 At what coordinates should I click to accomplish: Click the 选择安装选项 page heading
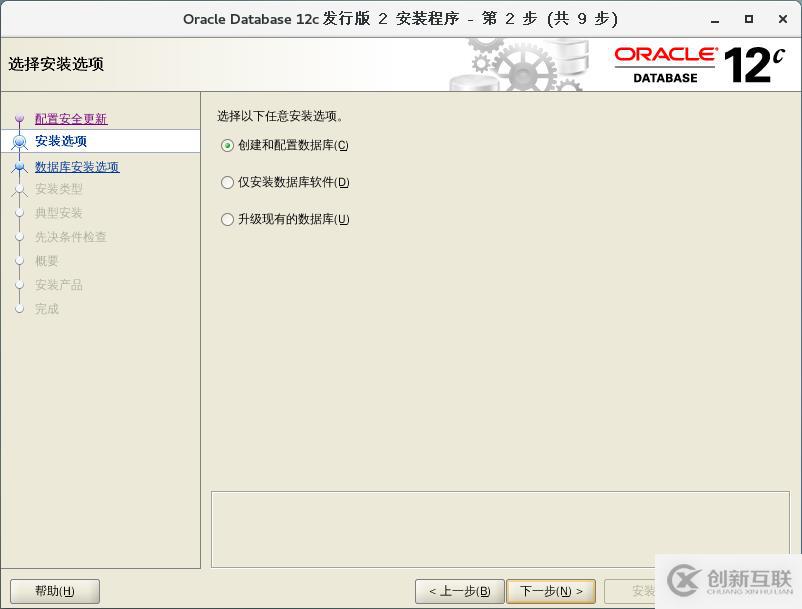point(56,64)
